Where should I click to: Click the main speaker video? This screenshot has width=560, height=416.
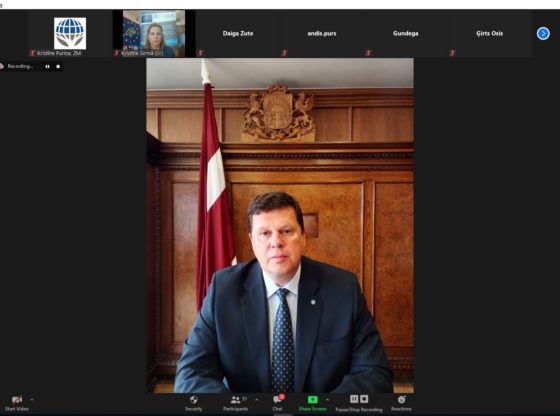[x=280, y=225]
